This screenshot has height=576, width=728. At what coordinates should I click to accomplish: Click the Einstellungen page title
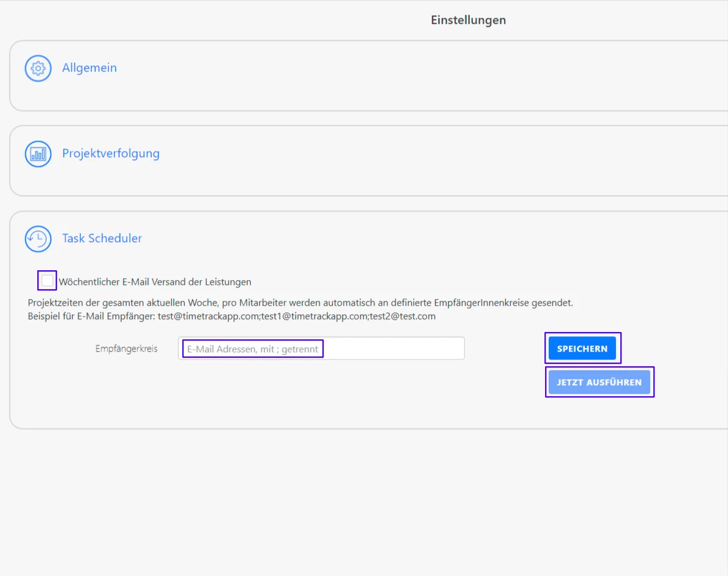point(468,20)
